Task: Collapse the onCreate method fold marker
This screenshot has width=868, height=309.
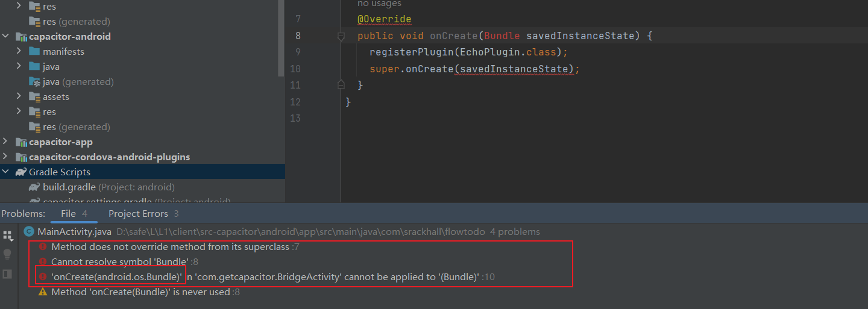Action: tap(341, 36)
